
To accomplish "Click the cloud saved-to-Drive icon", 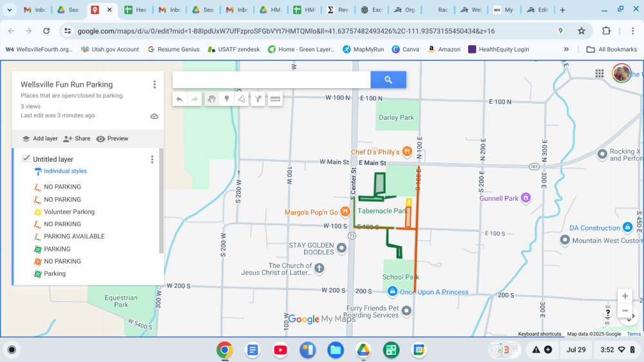I will tap(155, 117).
